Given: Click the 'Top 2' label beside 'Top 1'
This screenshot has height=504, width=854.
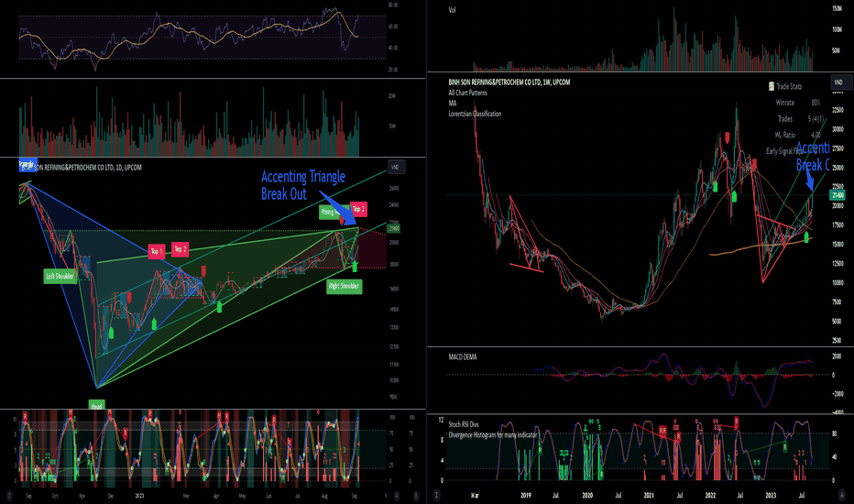Looking at the screenshot, I should [181, 249].
